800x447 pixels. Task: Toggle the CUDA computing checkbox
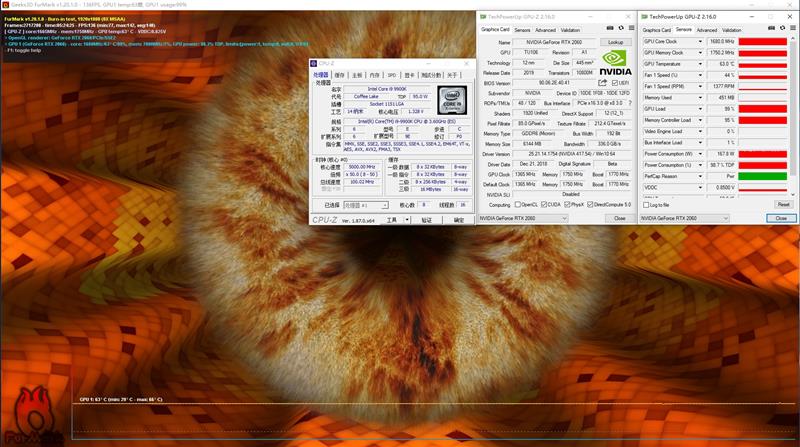[x=544, y=205]
